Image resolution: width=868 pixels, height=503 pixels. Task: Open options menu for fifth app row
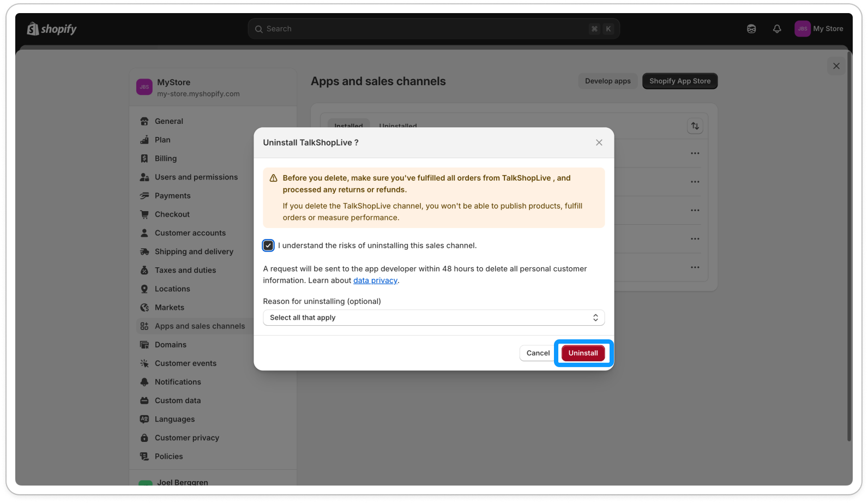pyautogui.click(x=695, y=267)
